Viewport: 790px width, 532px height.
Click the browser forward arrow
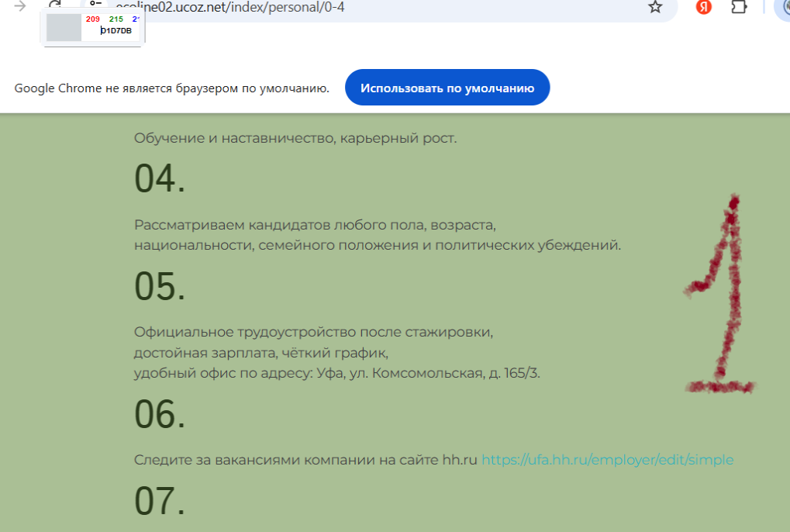[x=20, y=6]
